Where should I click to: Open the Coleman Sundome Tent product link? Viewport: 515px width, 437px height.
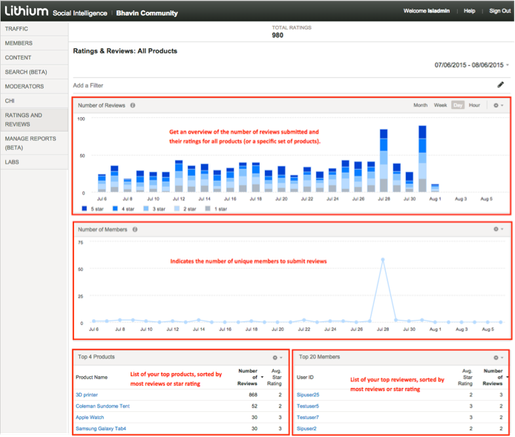coord(102,406)
